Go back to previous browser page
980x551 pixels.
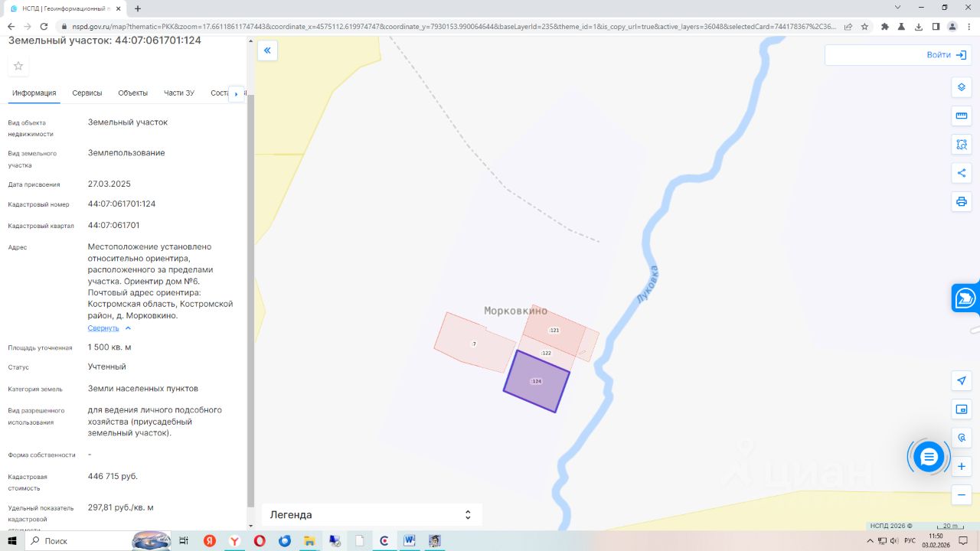(11, 27)
